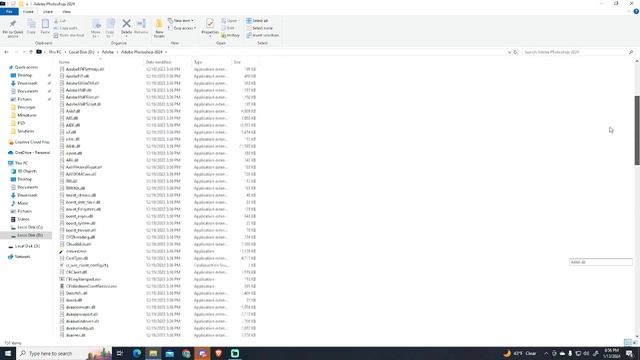The height and width of the screenshot is (360, 640).
Task: Click This PC breadcrumb in the address bar
Action: click(55, 52)
